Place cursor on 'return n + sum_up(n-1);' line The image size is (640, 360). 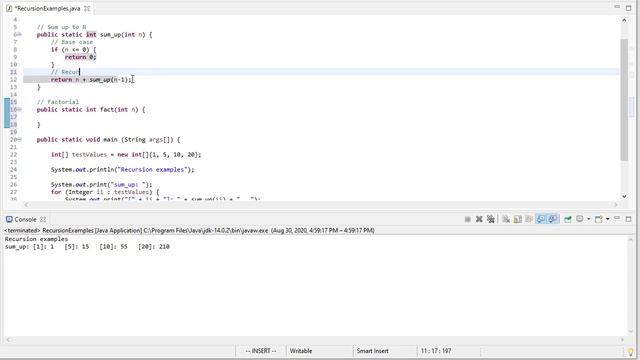click(x=91, y=80)
